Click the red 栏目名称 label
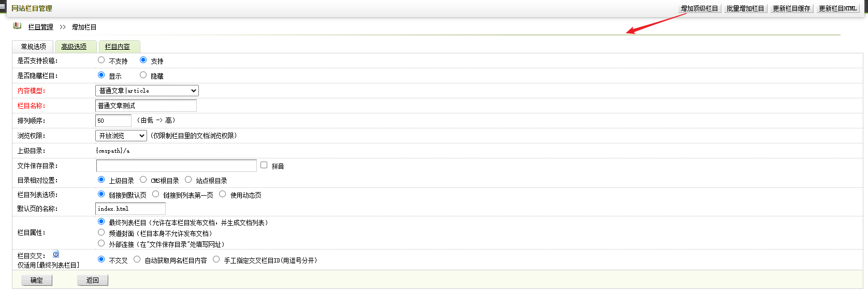 pyautogui.click(x=31, y=106)
